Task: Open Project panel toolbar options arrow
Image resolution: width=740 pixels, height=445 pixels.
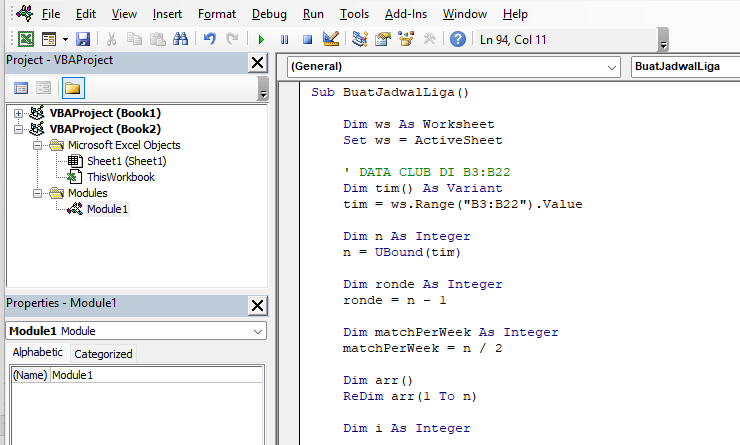Action: [x=263, y=90]
